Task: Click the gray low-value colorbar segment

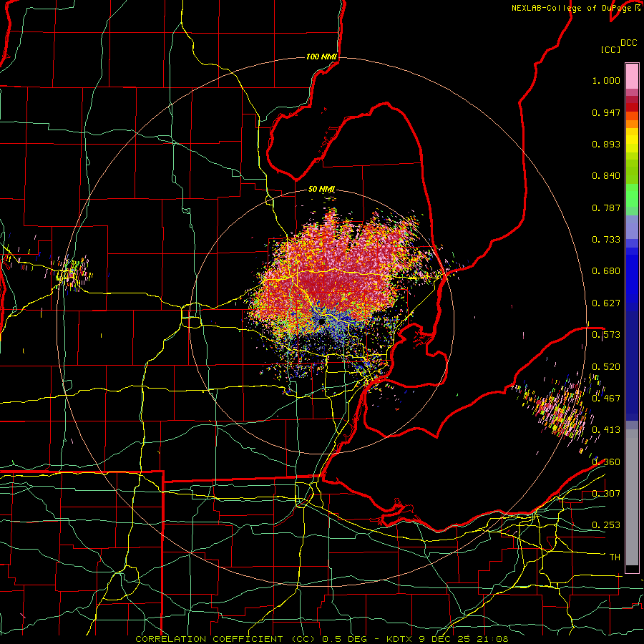Action: coord(632,497)
